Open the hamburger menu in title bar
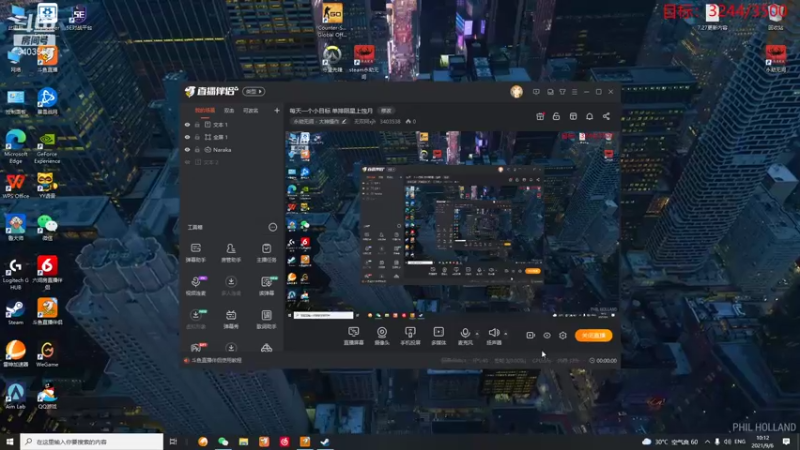The height and width of the screenshot is (450, 800). 574,92
